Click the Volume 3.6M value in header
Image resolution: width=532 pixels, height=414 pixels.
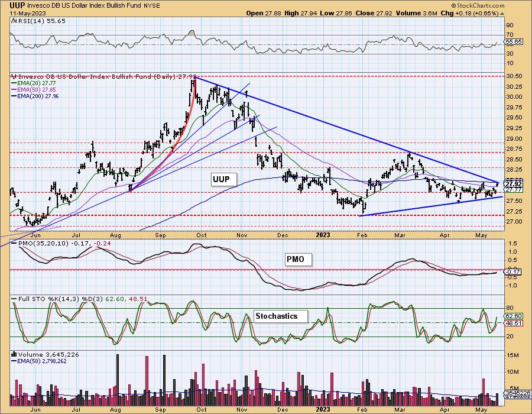(416, 13)
